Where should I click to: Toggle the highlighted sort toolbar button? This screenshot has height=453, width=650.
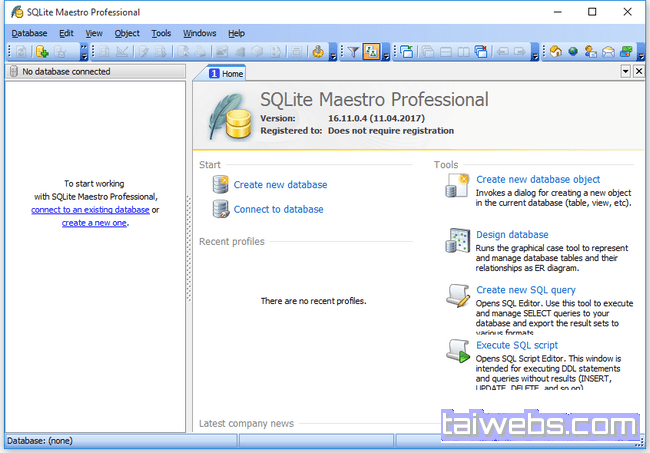point(371,52)
